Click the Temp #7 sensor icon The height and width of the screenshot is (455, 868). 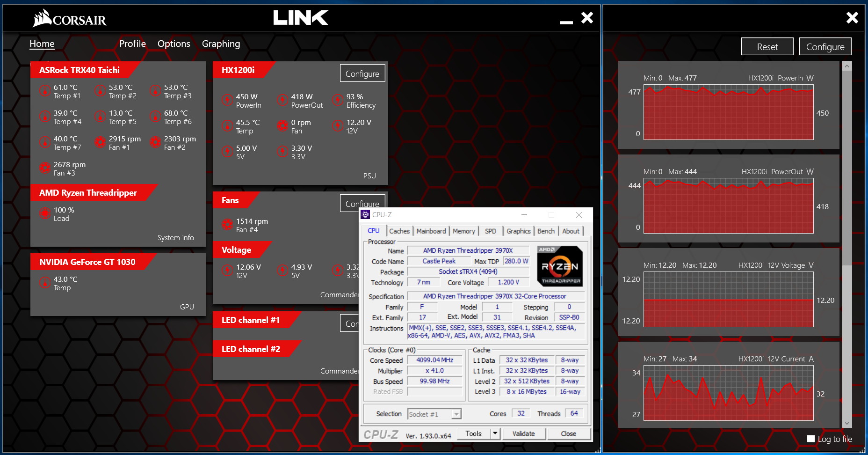click(x=45, y=142)
